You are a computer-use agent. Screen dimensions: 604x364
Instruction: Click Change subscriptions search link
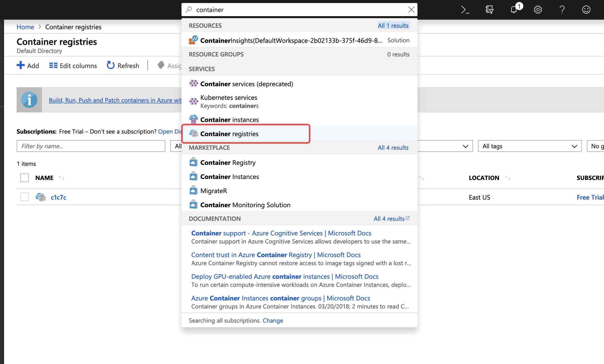[x=273, y=320]
